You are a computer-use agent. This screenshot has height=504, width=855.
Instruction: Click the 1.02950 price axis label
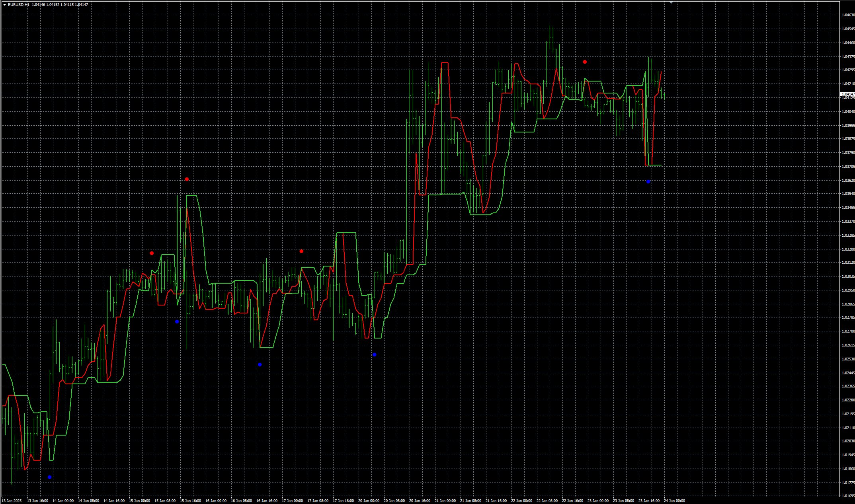848,290
